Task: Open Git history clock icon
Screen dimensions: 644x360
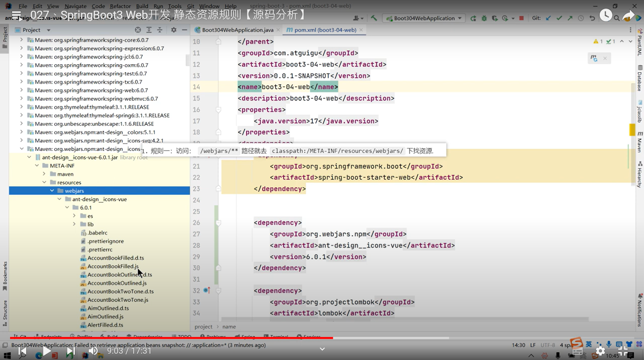Action: (581, 18)
